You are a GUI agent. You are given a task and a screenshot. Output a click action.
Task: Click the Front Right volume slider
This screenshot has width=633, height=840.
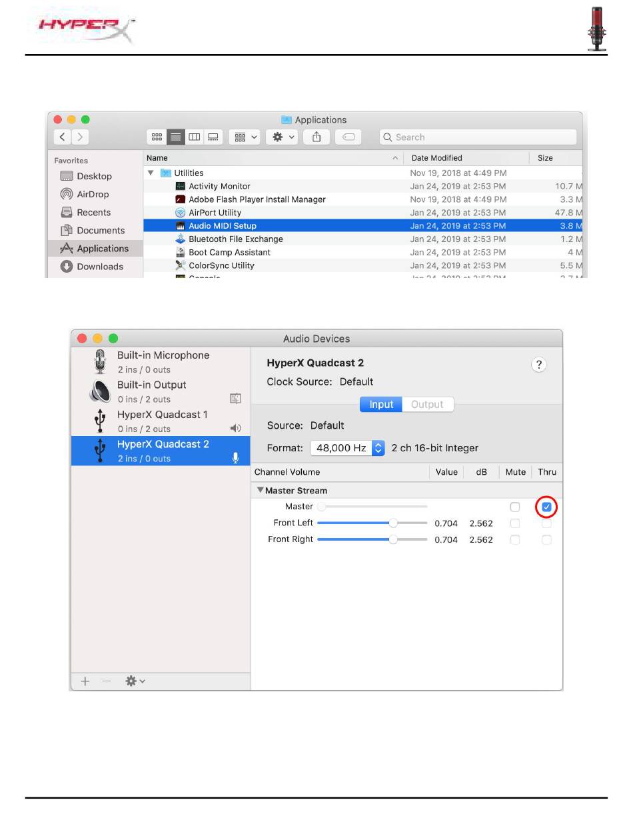click(372, 539)
